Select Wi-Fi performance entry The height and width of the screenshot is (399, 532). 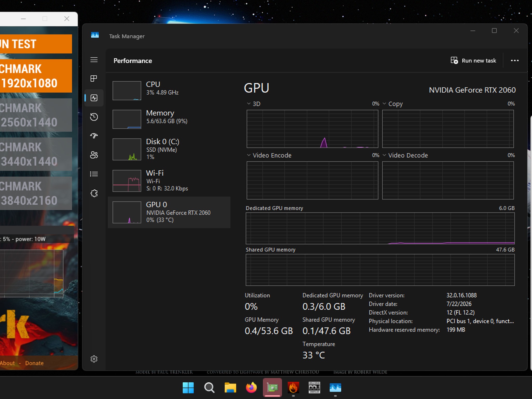click(x=169, y=181)
